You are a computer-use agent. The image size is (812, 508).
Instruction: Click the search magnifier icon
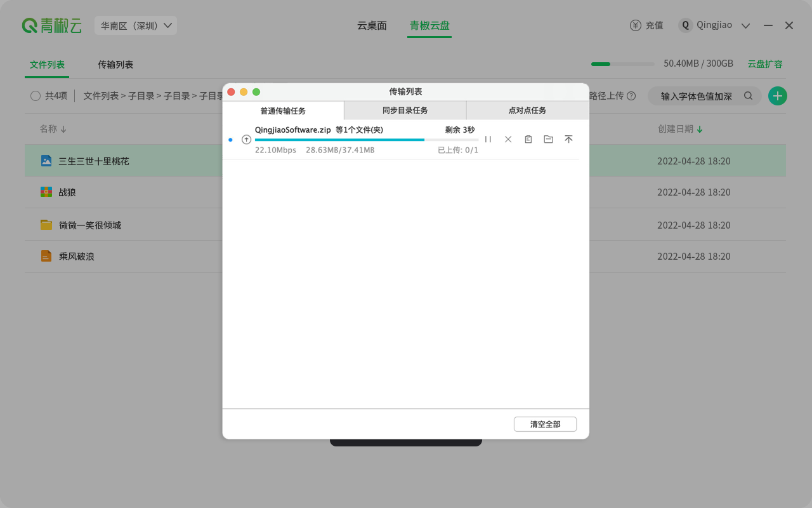749,96
